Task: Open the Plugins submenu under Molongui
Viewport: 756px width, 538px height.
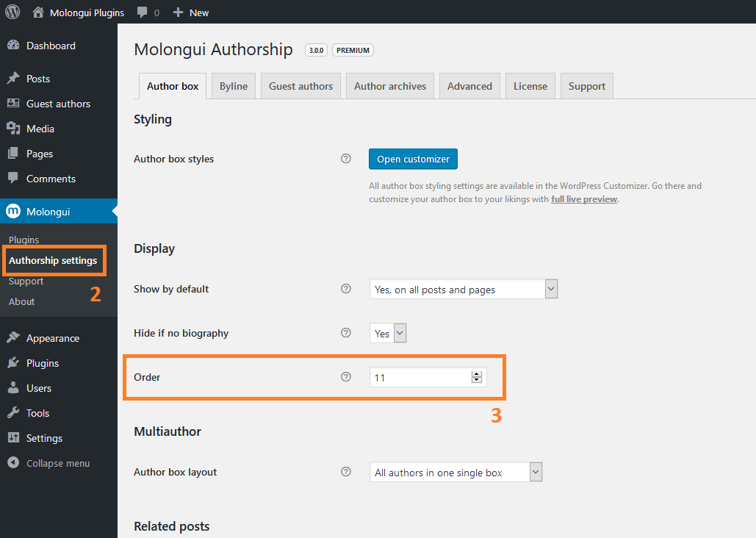Action: [24, 240]
